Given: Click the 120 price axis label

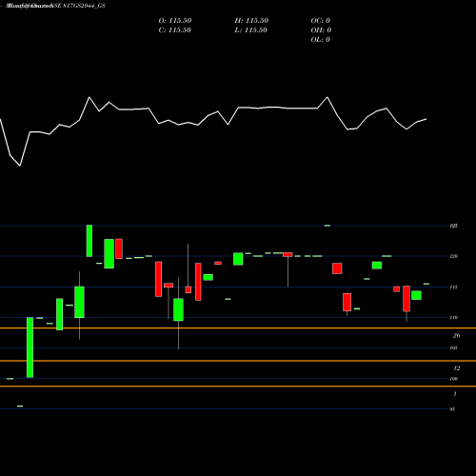Looking at the screenshot, I should point(454,256).
